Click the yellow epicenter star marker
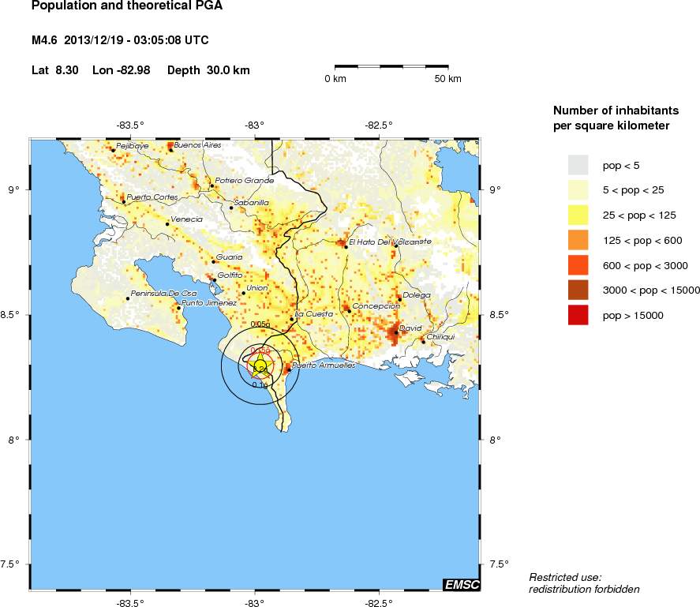This screenshot has height=607, width=700. (260, 365)
